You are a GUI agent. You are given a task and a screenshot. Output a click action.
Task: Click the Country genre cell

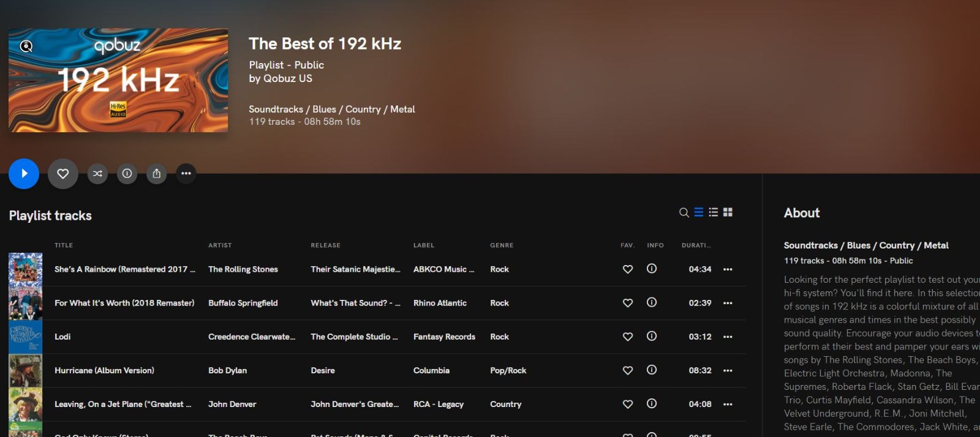[x=506, y=404]
